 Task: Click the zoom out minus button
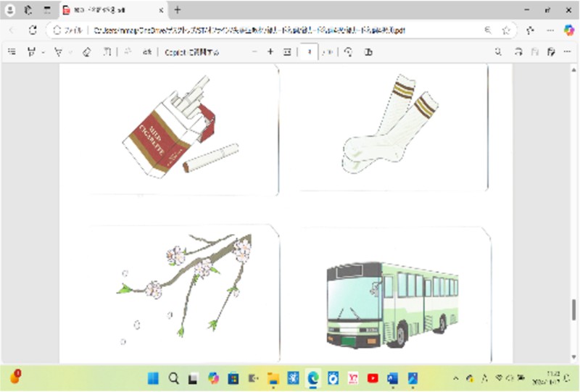pyautogui.click(x=254, y=52)
